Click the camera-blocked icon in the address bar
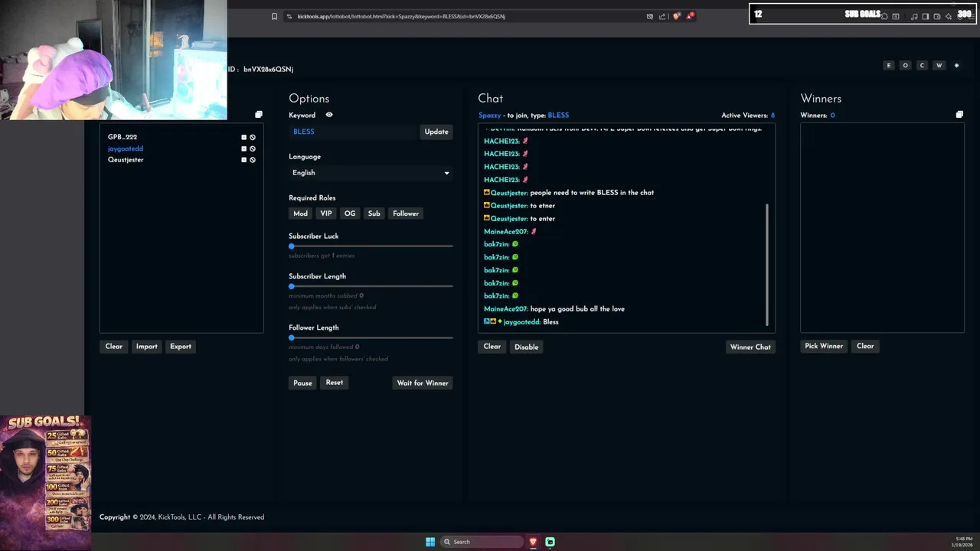980x551 pixels. [650, 16]
